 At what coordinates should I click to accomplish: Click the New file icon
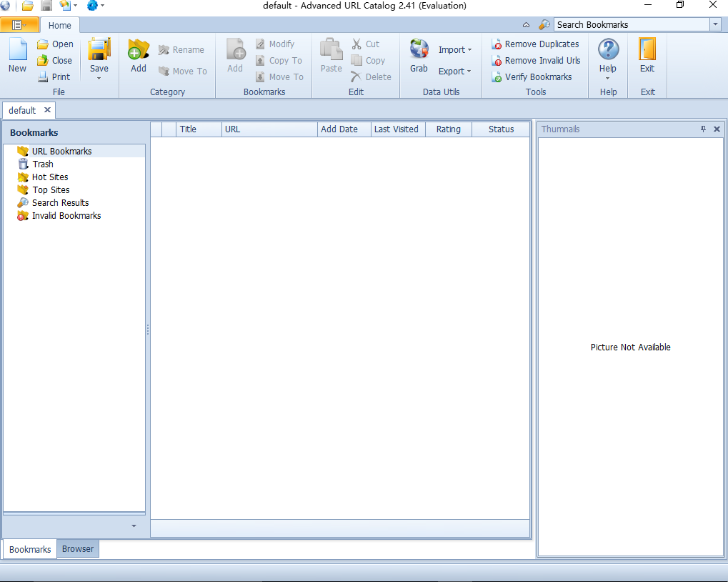click(17, 51)
